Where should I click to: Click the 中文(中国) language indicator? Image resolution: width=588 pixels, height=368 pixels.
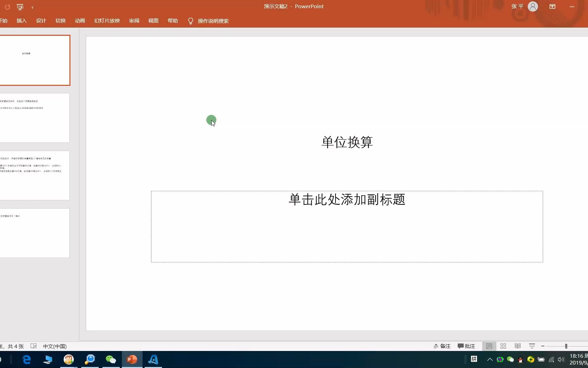(x=54, y=346)
